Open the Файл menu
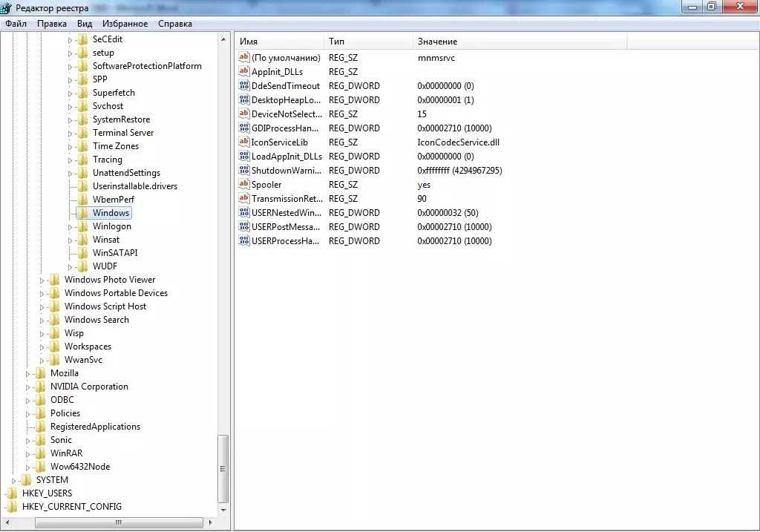Image resolution: width=760 pixels, height=532 pixels. point(16,24)
